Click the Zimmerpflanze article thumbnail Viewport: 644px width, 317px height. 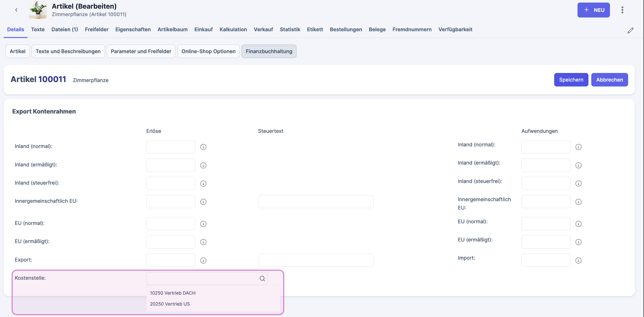pyautogui.click(x=38, y=10)
